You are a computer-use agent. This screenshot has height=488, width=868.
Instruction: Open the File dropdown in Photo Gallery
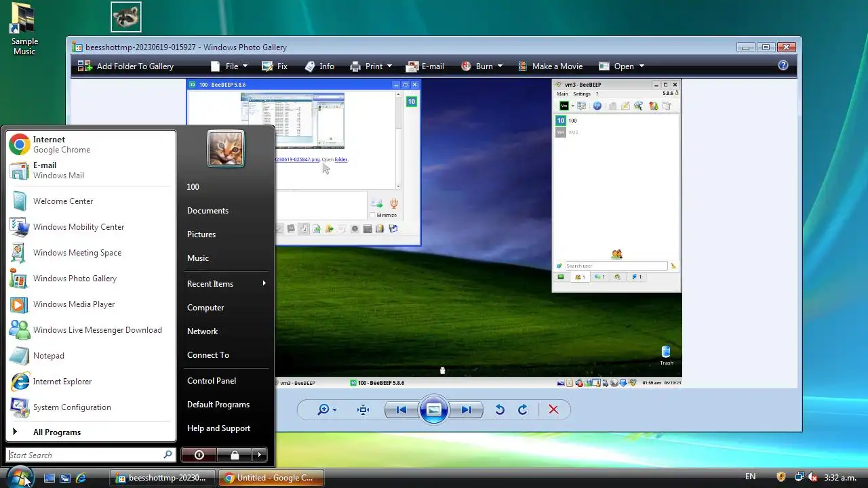point(229,66)
